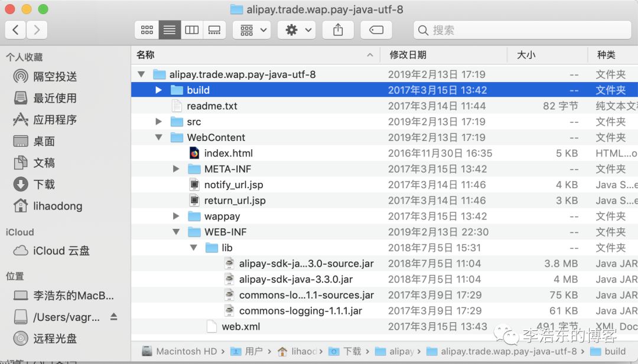Select web.xml file
Image resolution: width=638 pixels, height=364 pixels.
click(385, 327)
